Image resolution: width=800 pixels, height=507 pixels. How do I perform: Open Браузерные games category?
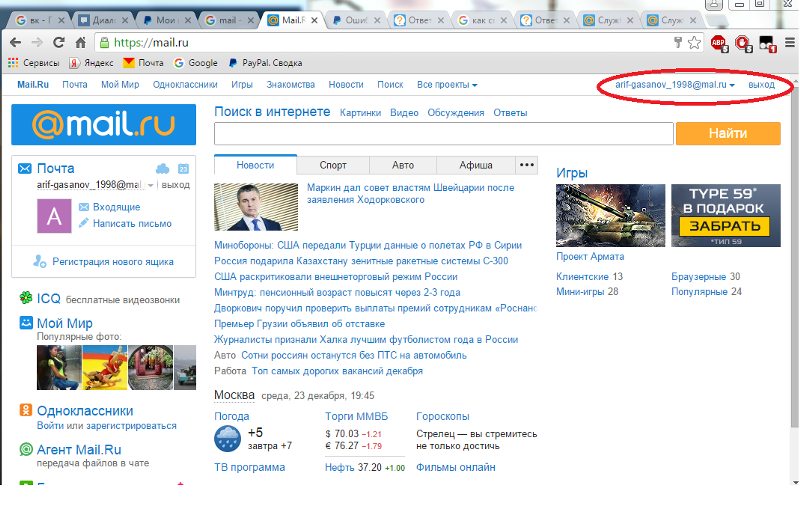(698, 276)
